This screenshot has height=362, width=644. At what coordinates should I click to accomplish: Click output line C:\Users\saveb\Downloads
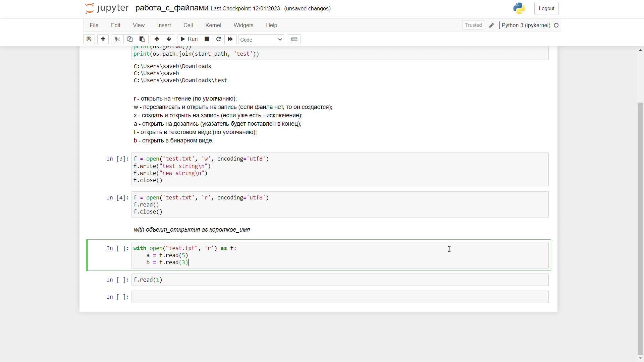point(172,66)
